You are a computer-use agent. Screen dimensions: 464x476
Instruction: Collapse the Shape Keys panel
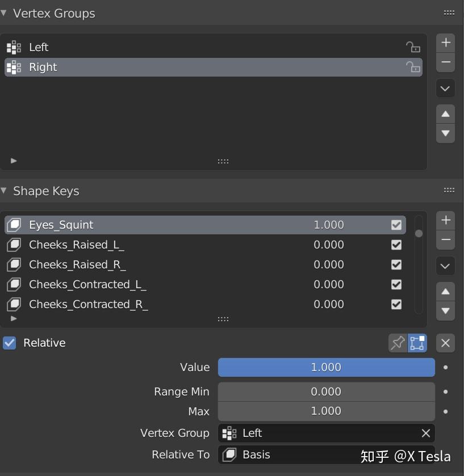(6, 191)
